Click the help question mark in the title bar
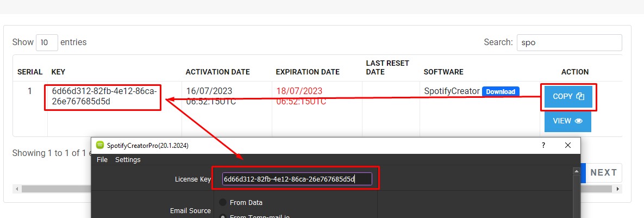This screenshot has width=644, height=218. [543, 145]
